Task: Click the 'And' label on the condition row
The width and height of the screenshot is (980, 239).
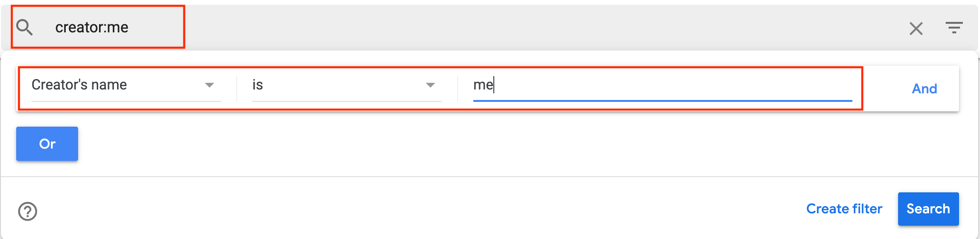Action: point(924,89)
